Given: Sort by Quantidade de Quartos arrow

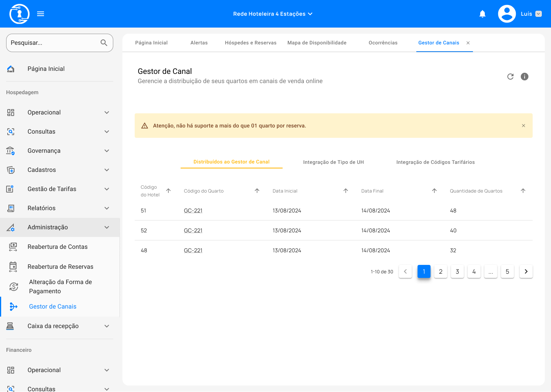Looking at the screenshot, I should (523, 191).
